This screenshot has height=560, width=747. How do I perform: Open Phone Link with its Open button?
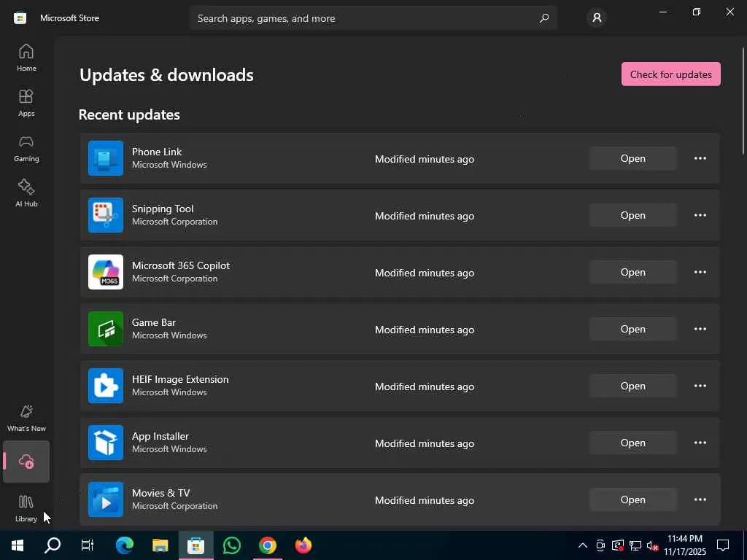pos(632,158)
